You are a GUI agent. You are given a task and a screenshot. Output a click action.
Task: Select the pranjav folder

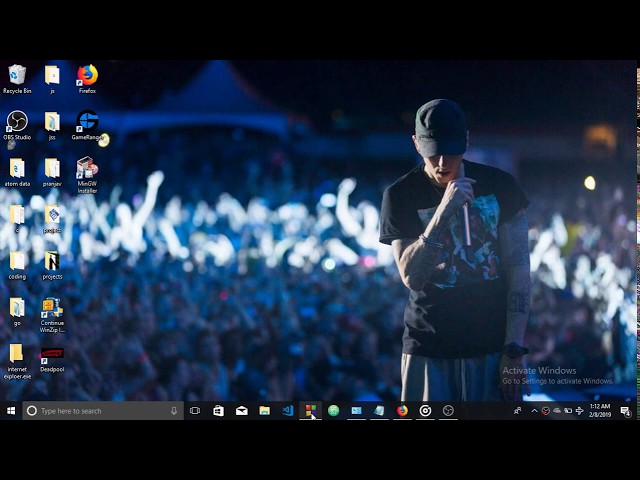(52, 172)
